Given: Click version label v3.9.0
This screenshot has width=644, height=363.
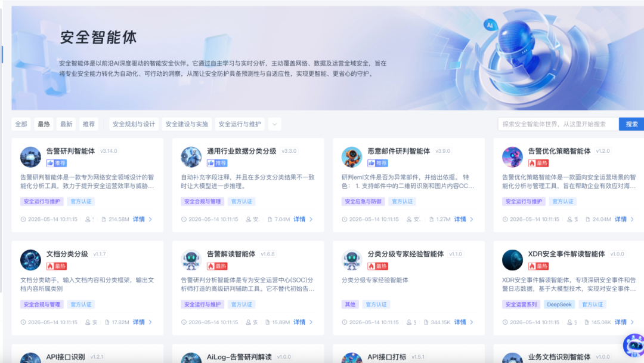Looking at the screenshot, I should click(x=443, y=151).
